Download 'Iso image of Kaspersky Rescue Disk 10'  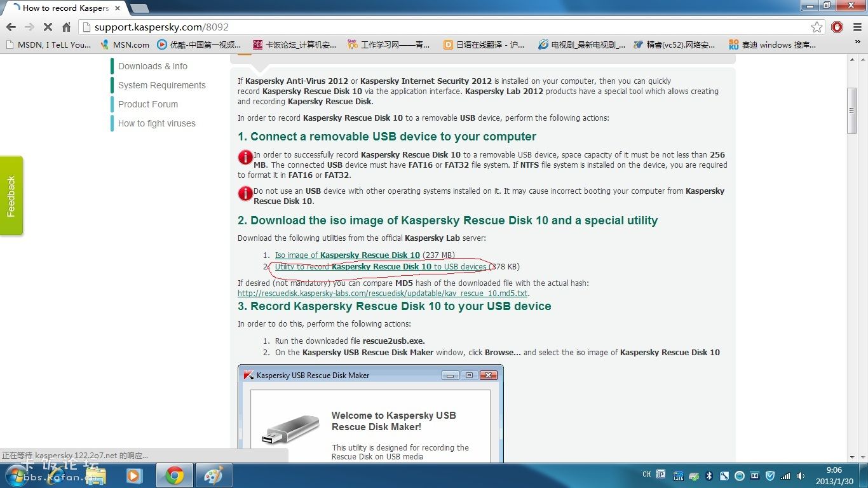(x=347, y=255)
